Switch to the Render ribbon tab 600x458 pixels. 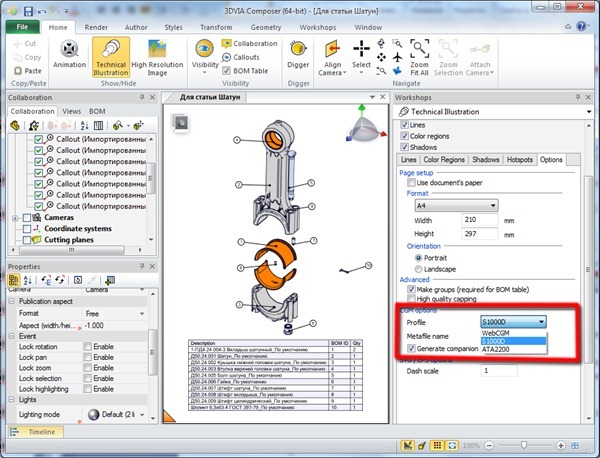click(96, 27)
